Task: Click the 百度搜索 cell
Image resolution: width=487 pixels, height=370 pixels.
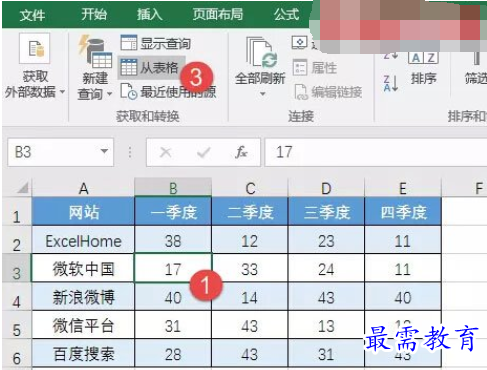Action: coord(83,353)
